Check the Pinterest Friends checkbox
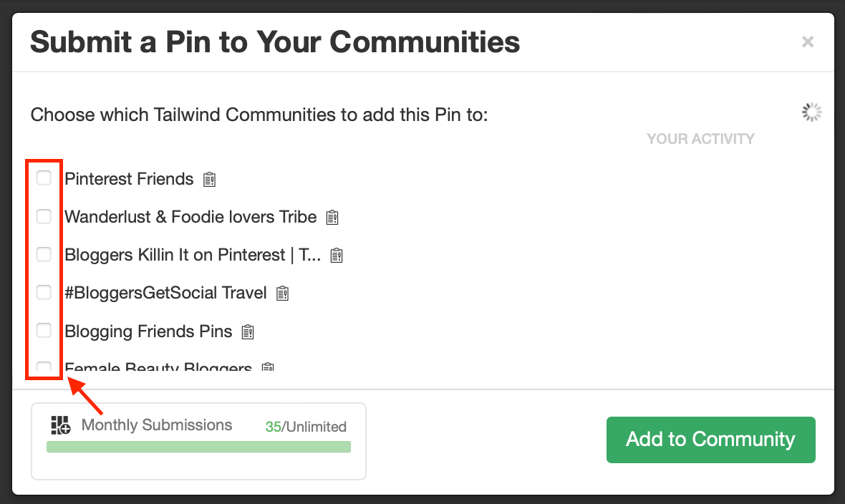 [x=44, y=178]
